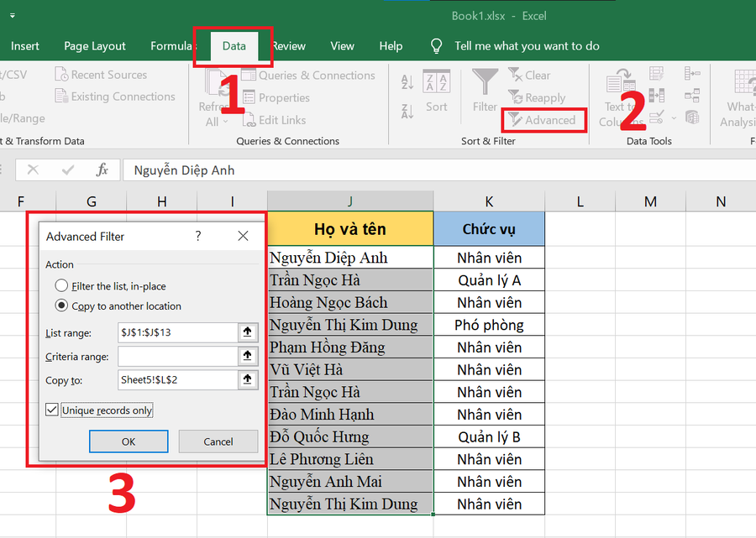
Task: Open the Review tab
Action: click(289, 46)
